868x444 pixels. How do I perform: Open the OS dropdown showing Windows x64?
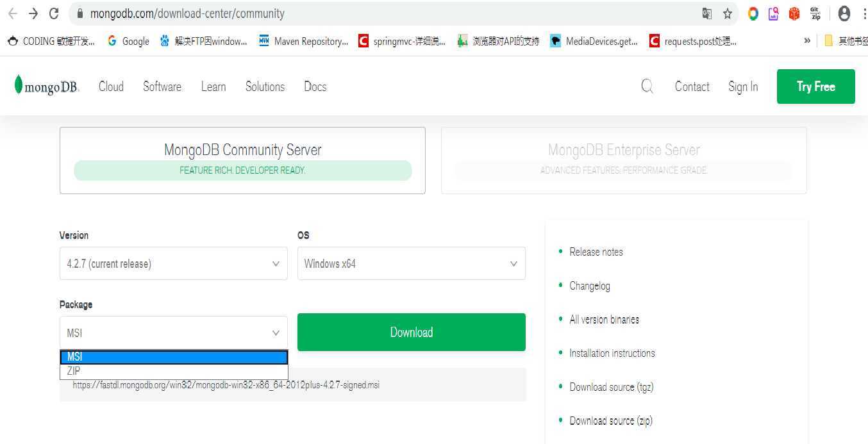pyautogui.click(x=412, y=263)
